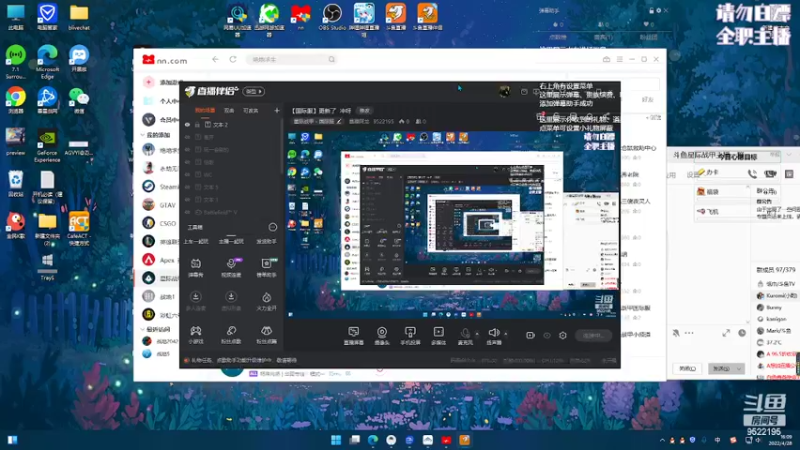
Task: Open 个人中心 in nn.com sidebar
Action: click(x=161, y=101)
